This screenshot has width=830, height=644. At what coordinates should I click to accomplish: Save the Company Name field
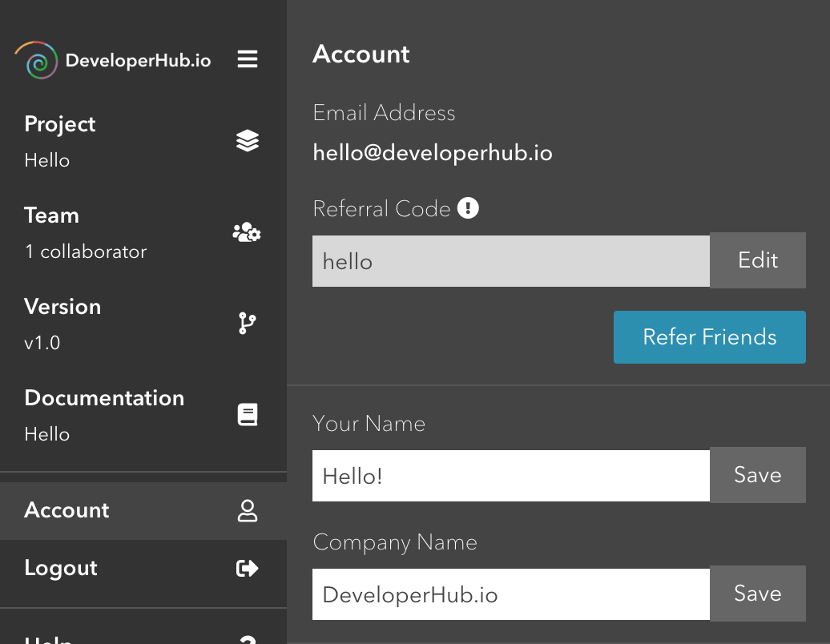tap(757, 594)
